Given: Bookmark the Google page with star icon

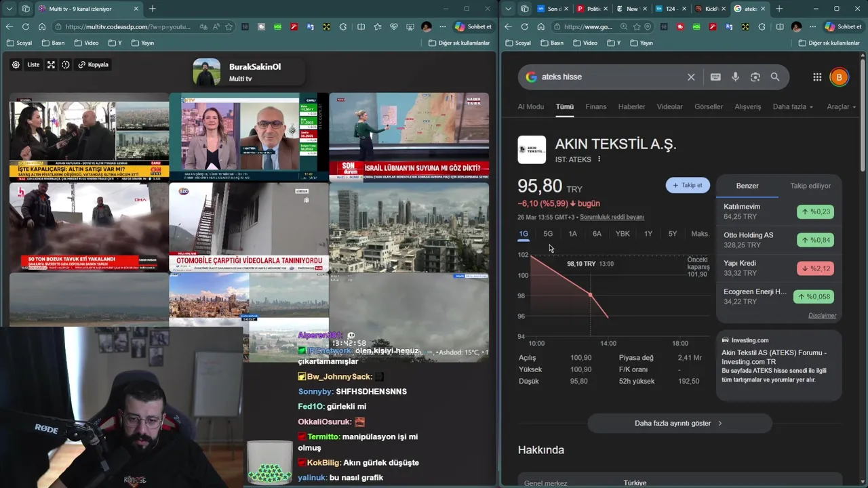Looking at the screenshot, I should [x=636, y=26].
